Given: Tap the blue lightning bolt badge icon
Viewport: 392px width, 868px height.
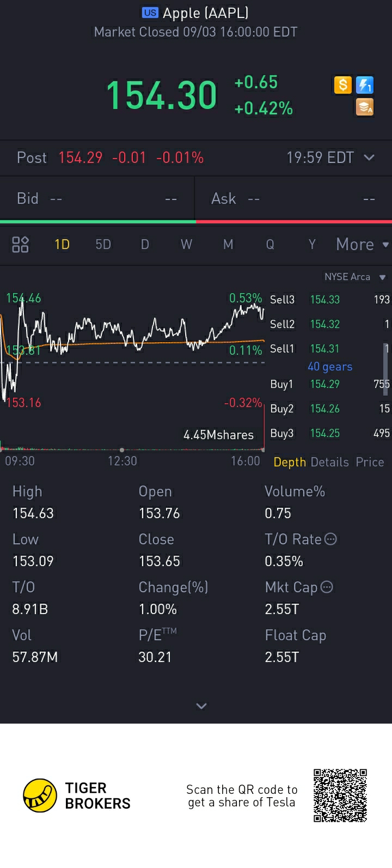Looking at the screenshot, I should point(365,85).
